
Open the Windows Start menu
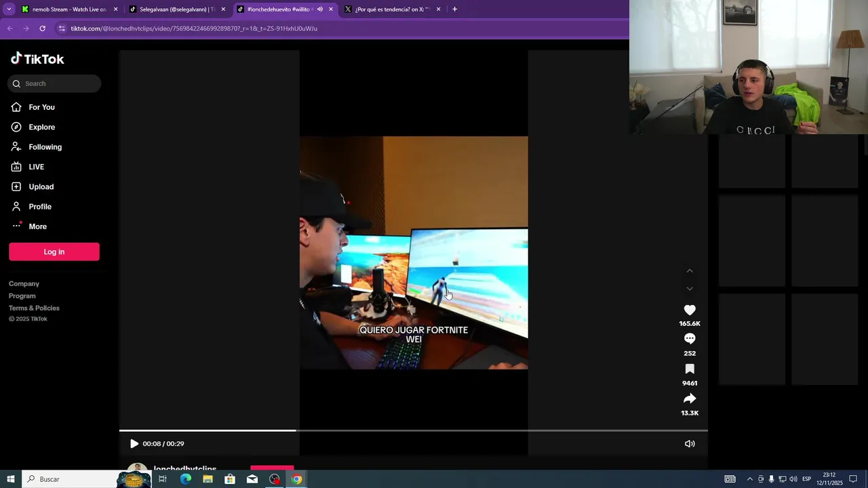(11, 479)
